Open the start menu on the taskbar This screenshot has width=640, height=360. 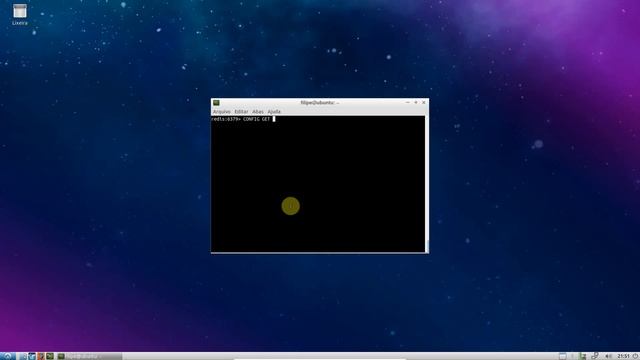click(7, 356)
